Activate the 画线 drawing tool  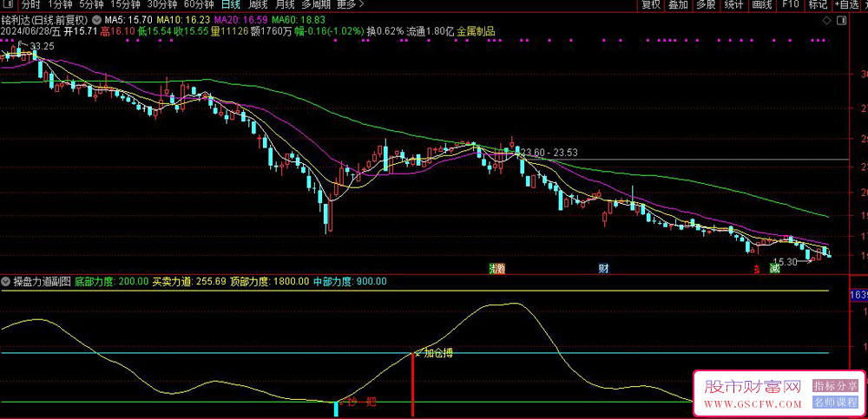coord(762,5)
